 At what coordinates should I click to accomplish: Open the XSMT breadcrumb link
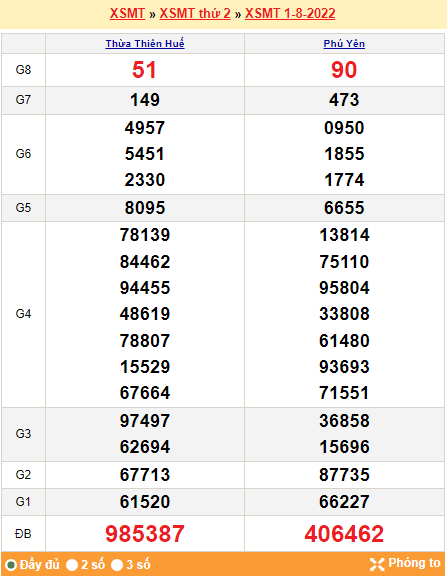coord(127,13)
